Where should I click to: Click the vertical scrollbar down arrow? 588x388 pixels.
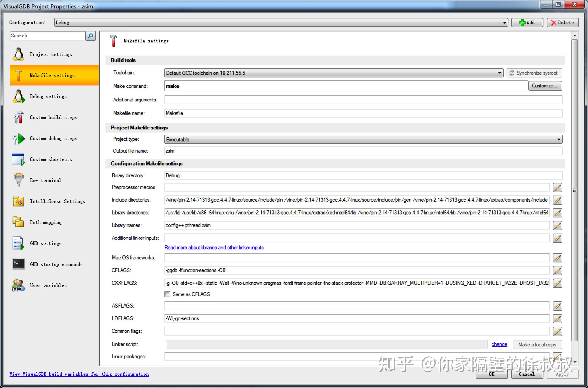pos(575,362)
